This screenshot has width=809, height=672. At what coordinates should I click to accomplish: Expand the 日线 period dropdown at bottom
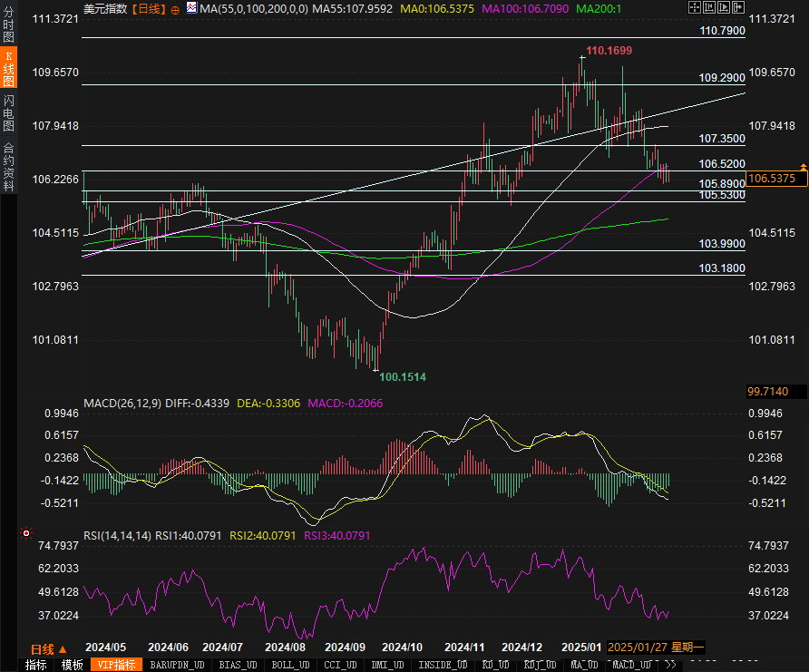[x=49, y=648]
